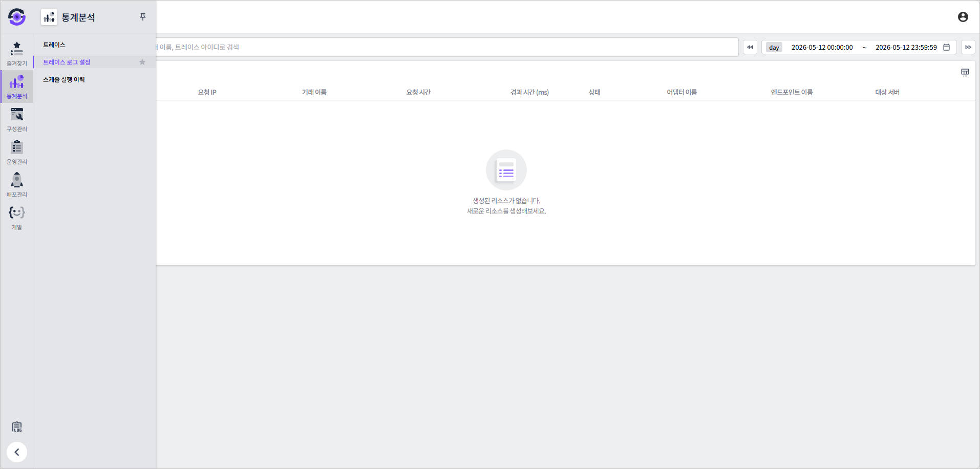The image size is (980, 469).
Task: Sort by the 요청 시간 column header
Action: tap(418, 92)
